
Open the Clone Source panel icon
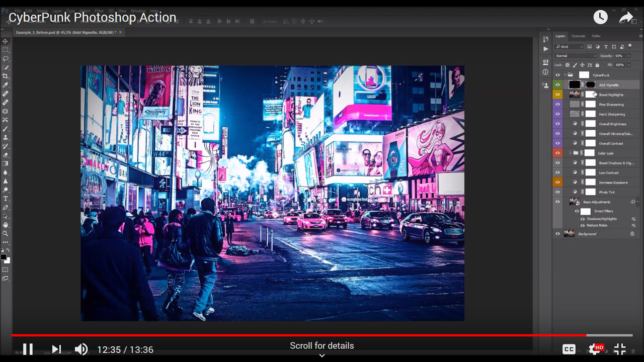coord(546,85)
